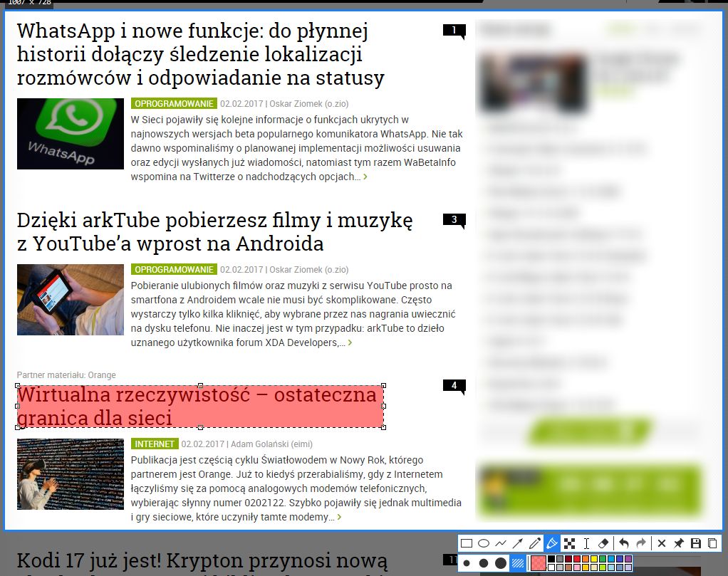
Task: Select the eraser tool
Action: (x=603, y=543)
